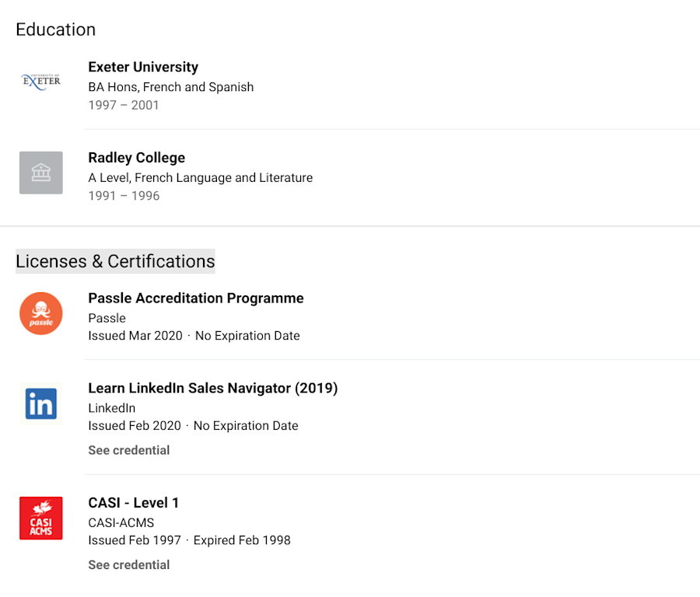The image size is (700, 597).
Task: Click A Level, French Language and Literature text
Action: point(201,177)
